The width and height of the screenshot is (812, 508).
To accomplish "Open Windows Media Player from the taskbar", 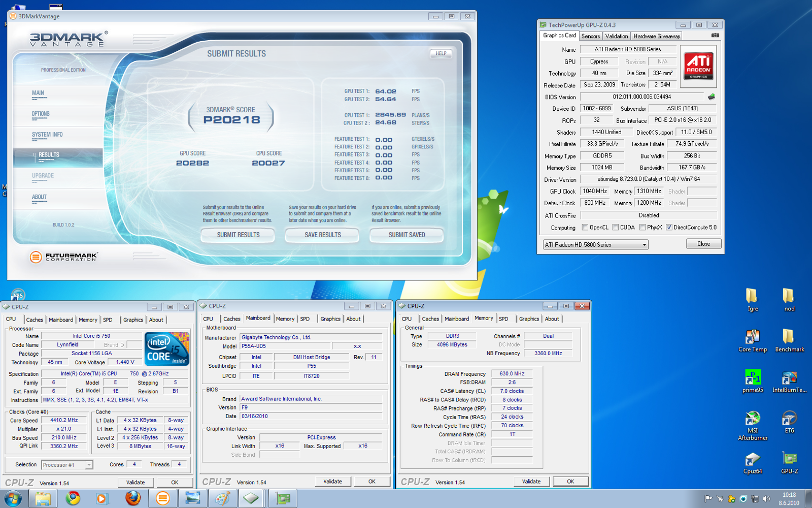I will [102, 498].
